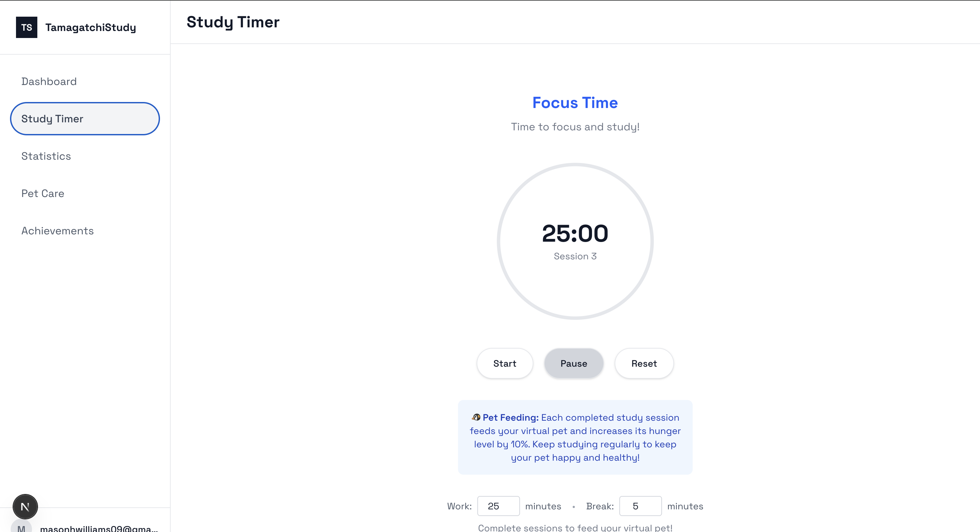The image size is (980, 532).
Task: Click the Pet Feeding info banner
Action: click(x=575, y=437)
